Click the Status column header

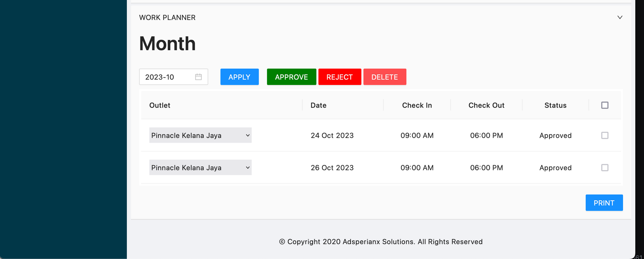[x=555, y=105]
